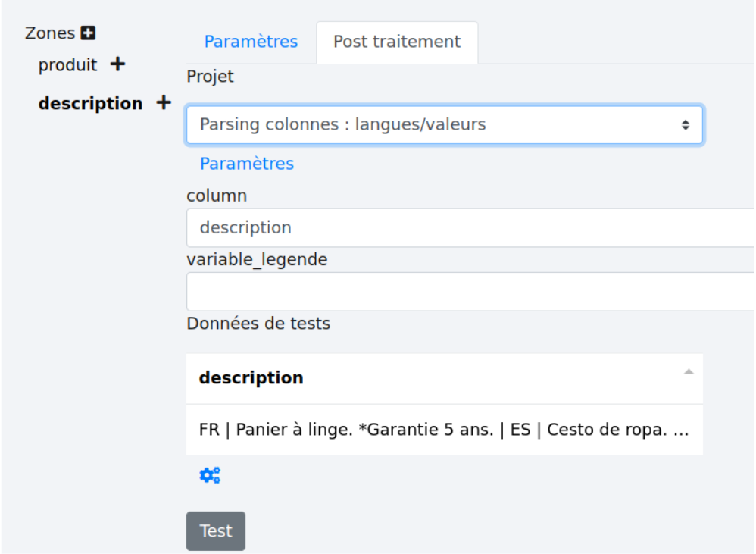The image size is (756, 554).
Task: Click the up-down arrows of the Projet select
Action: 686,125
